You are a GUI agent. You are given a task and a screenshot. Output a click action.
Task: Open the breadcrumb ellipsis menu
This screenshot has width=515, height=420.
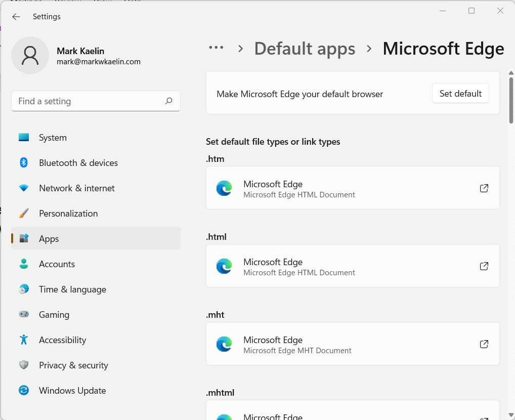pos(216,48)
